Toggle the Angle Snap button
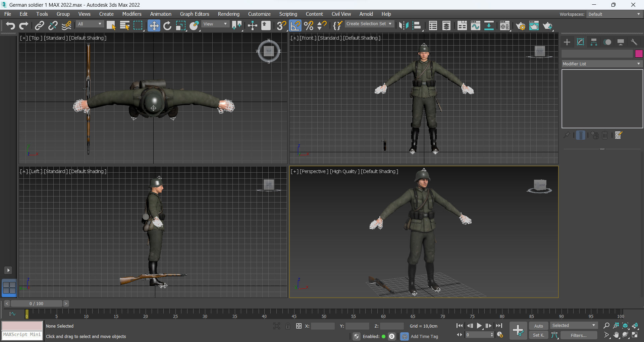 click(x=295, y=25)
